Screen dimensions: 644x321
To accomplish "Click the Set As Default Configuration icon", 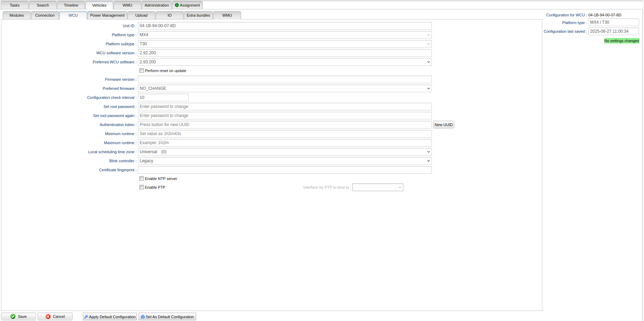I will (x=143, y=317).
